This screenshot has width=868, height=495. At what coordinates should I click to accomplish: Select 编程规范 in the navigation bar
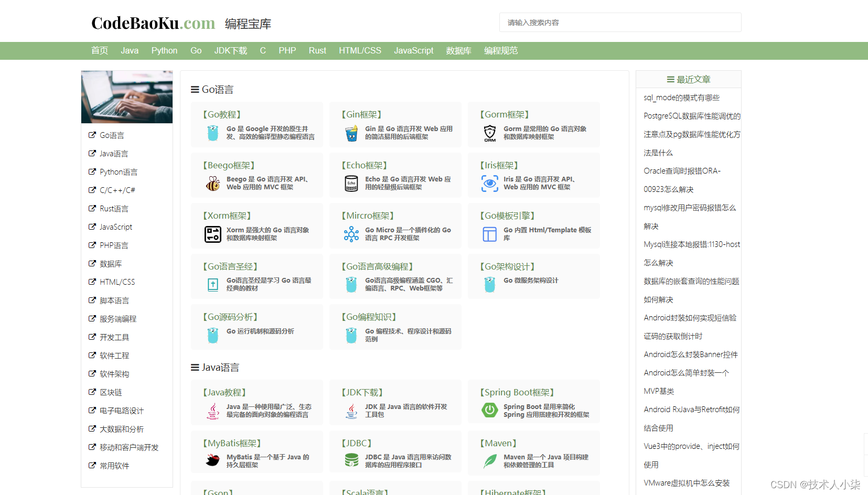pos(501,51)
